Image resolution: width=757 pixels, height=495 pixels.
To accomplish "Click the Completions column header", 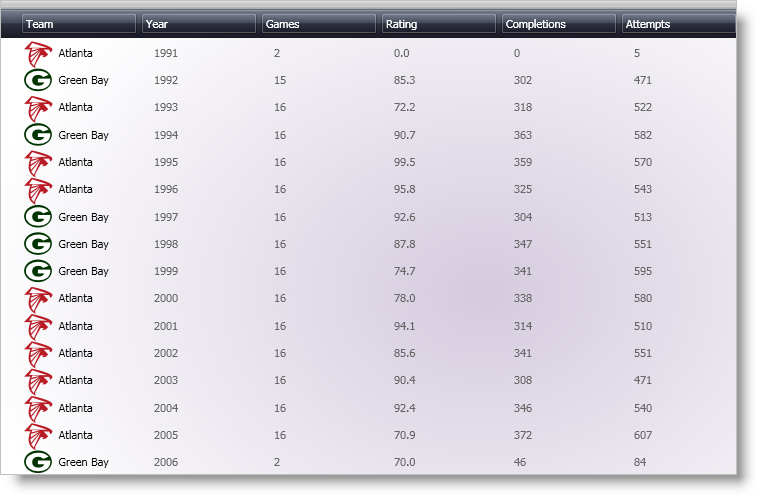I will click(559, 24).
